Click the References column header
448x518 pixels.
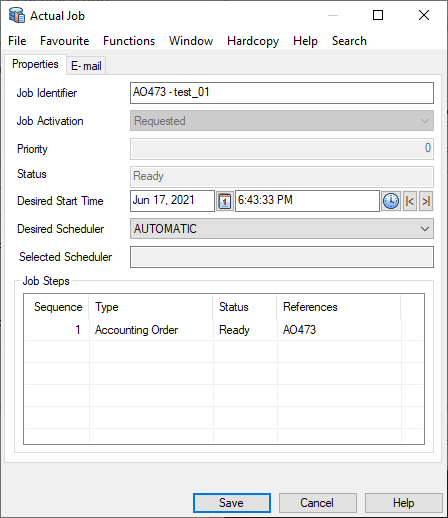pos(339,307)
